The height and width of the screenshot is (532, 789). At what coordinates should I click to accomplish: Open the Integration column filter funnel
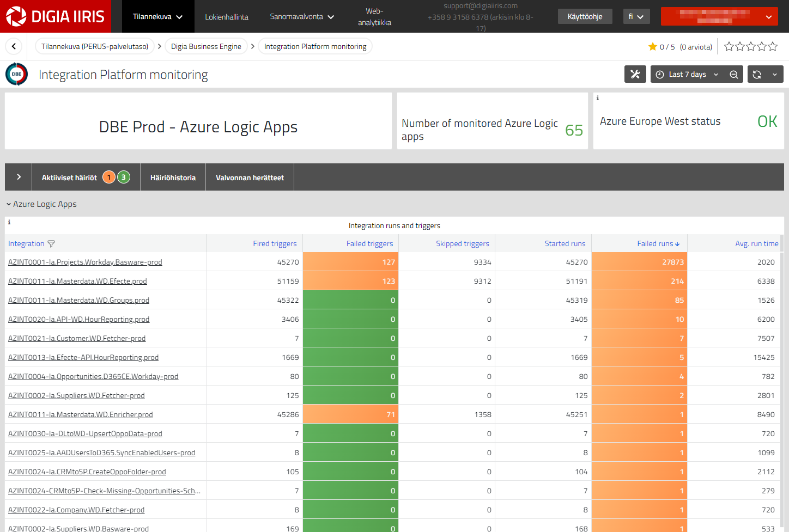(x=51, y=244)
